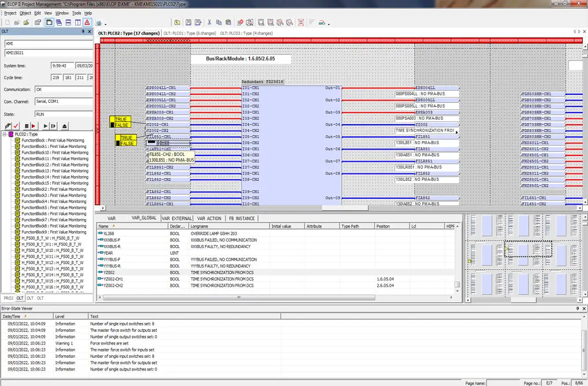This screenshot has width=588, height=386.
Task: Select the YZ002-CH1 row in the variable list
Action: tap(113, 279)
